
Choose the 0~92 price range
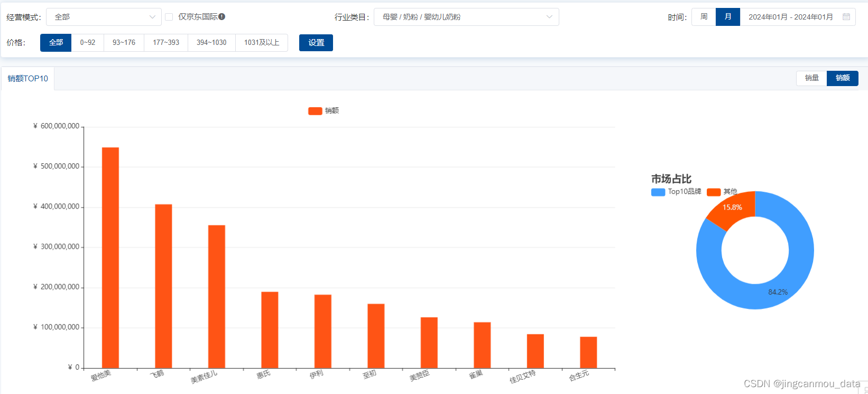pos(88,43)
